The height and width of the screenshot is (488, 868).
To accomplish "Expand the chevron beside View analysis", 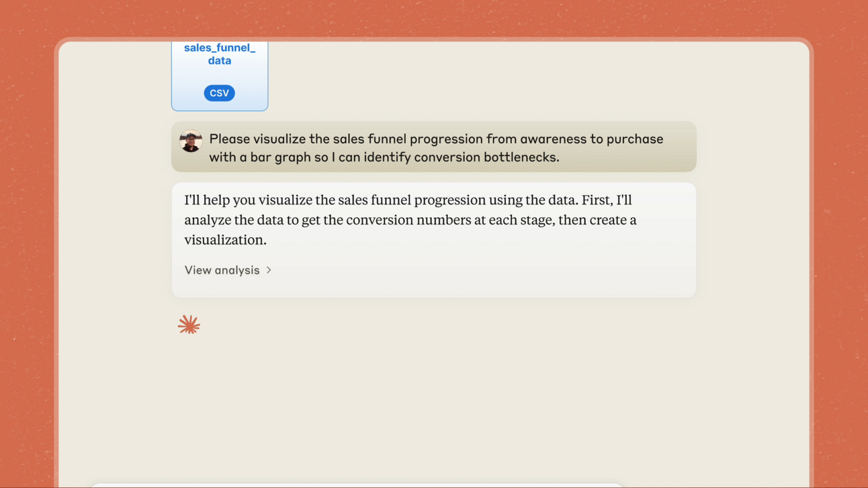I will (269, 270).
